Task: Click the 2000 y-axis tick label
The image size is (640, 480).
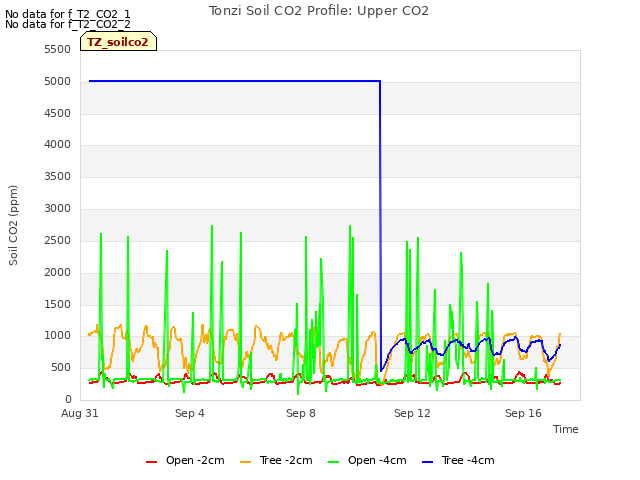Action: point(58,272)
